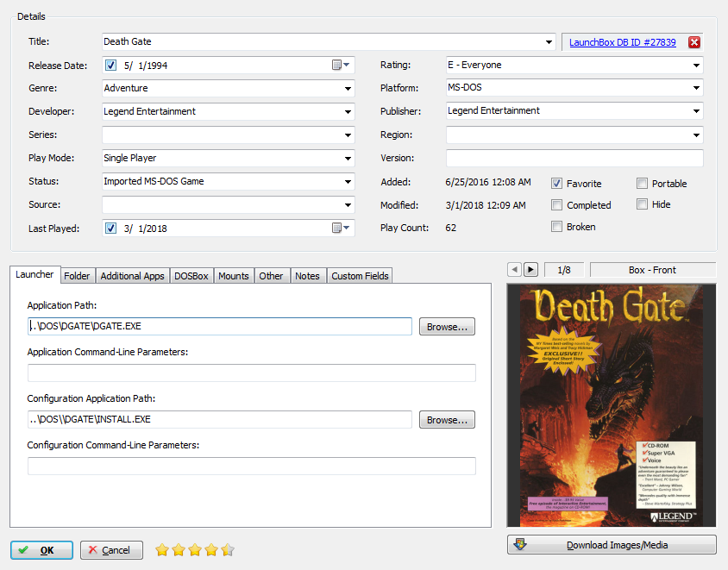Expand the Title dropdown arrow

point(549,41)
